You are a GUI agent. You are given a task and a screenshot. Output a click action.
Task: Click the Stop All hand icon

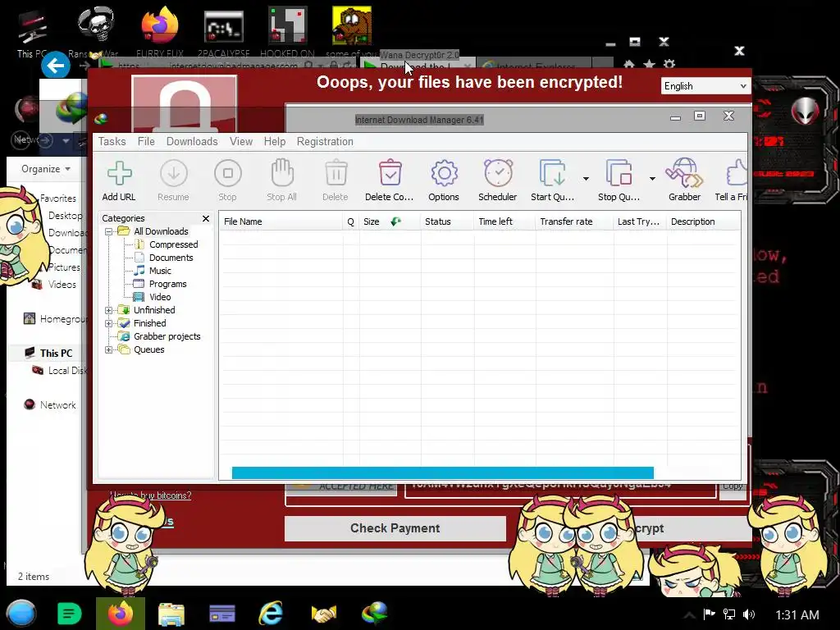click(282, 173)
